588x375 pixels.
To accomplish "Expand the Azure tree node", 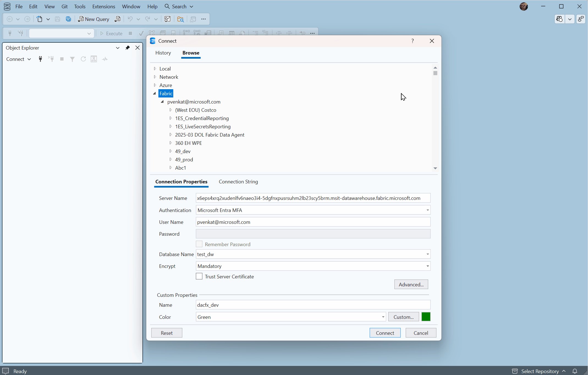I will [155, 85].
